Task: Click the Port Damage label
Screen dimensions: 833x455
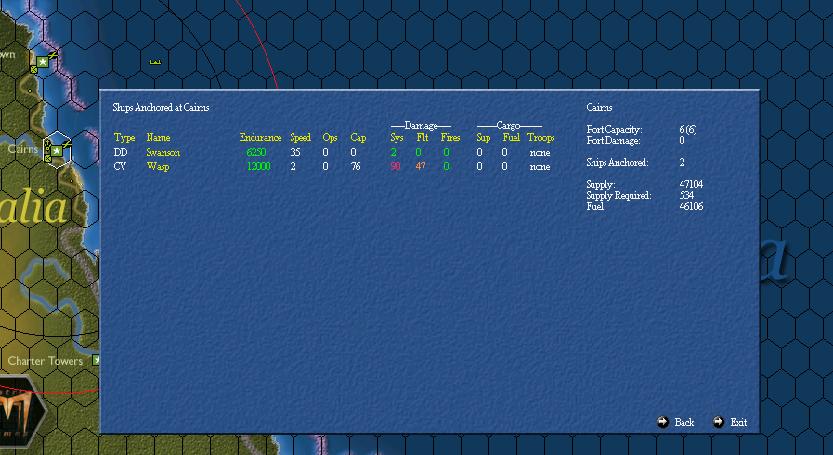Action: coord(613,140)
